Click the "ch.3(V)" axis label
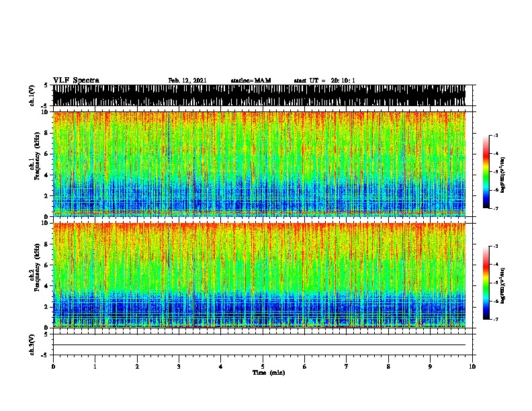532x411 pixels. point(32,345)
